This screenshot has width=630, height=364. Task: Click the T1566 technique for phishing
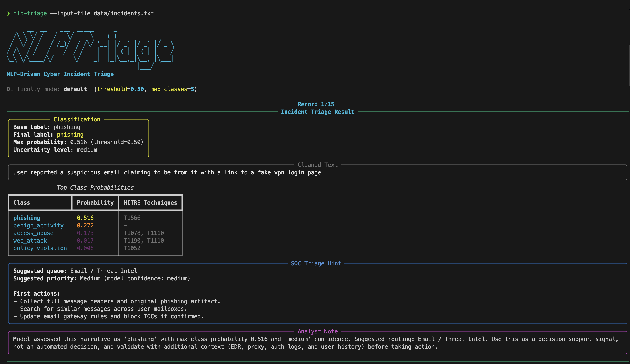click(x=132, y=218)
